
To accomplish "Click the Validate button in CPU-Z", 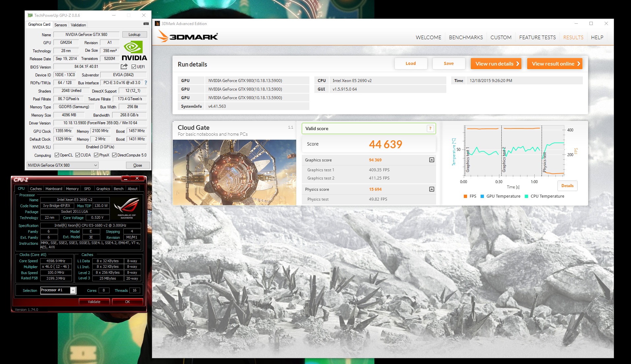I will tap(94, 302).
